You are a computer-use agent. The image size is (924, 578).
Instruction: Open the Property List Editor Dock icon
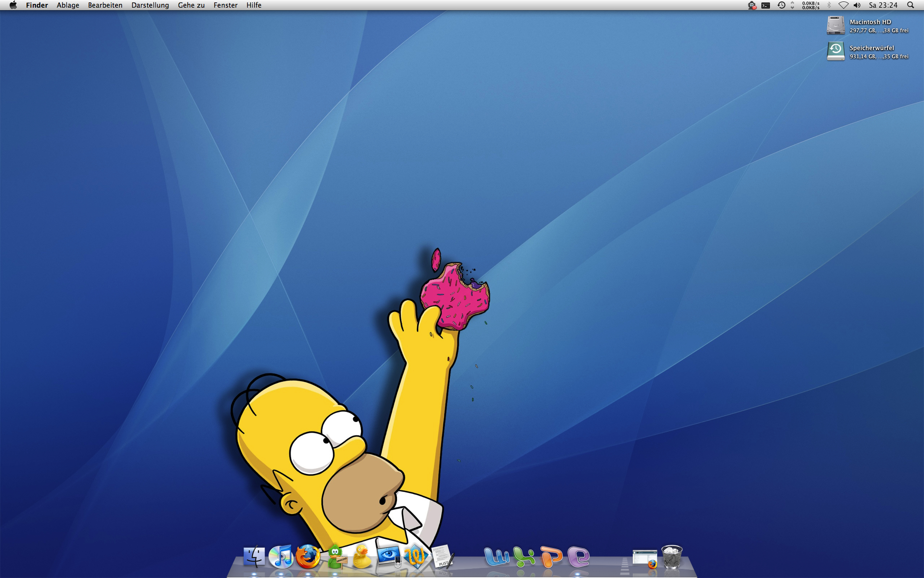tap(443, 557)
